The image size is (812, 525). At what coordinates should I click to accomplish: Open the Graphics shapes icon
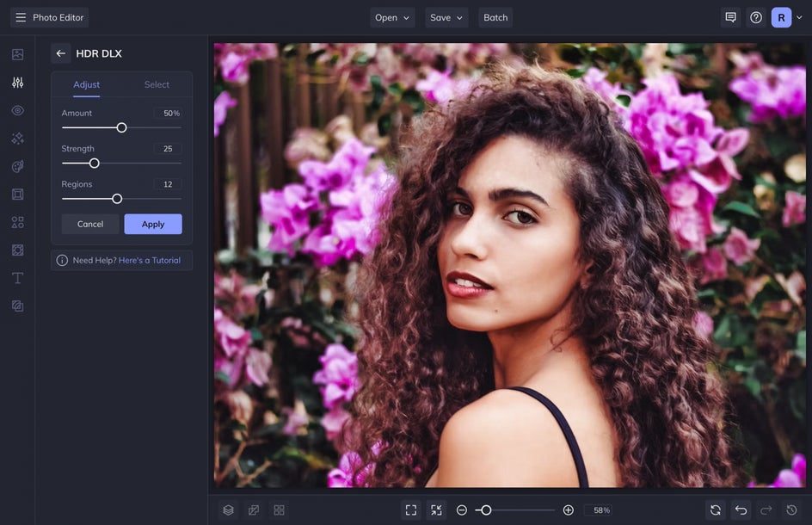click(17, 222)
